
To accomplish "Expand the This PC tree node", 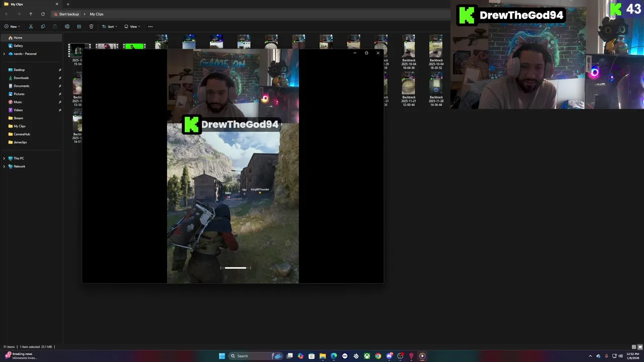I will [x=4, y=158].
